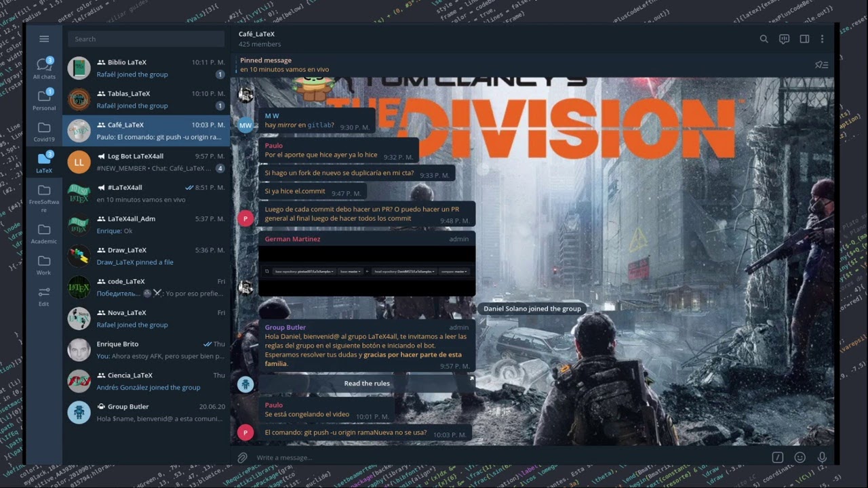Image resolution: width=868 pixels, height=488 pixels.
Task: Click the Read the rules button
Action: tap(367, 384)
